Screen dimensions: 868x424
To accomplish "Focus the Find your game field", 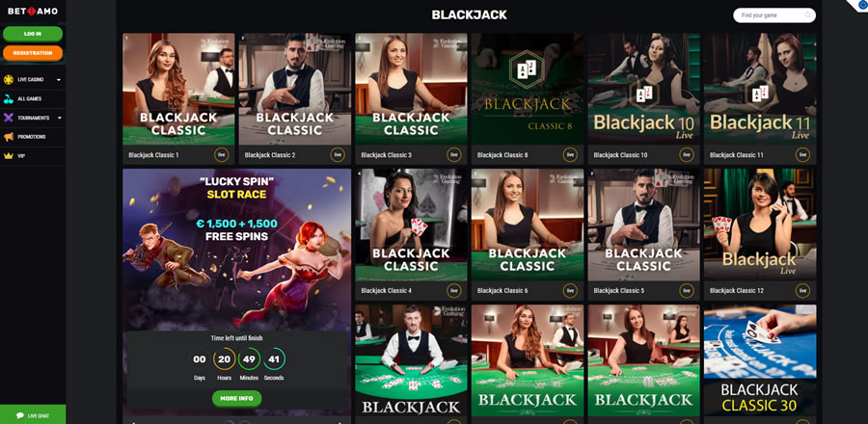I will [x=773, y=15].
